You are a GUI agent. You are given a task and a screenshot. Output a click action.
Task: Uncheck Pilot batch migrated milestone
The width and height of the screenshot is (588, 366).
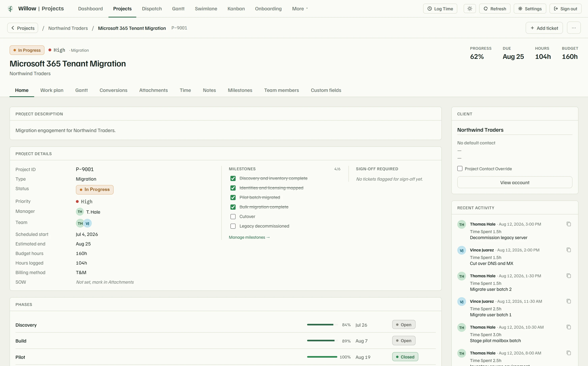(x=233, y=198)
